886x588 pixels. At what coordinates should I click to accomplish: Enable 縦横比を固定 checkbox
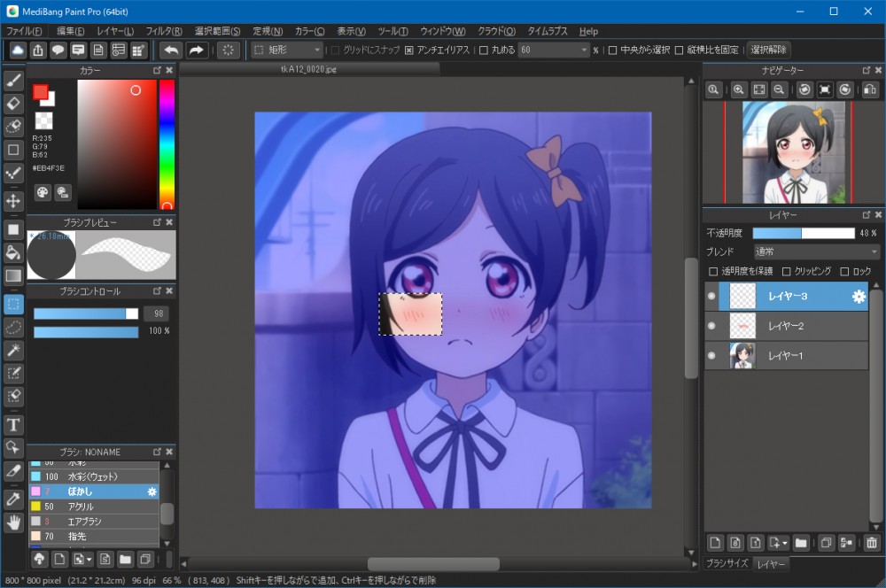point(680,50)
